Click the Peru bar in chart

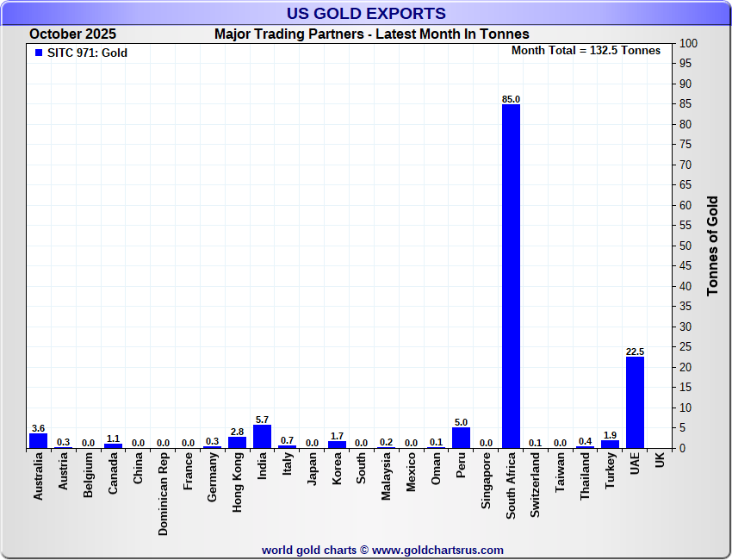coord(461,439)
